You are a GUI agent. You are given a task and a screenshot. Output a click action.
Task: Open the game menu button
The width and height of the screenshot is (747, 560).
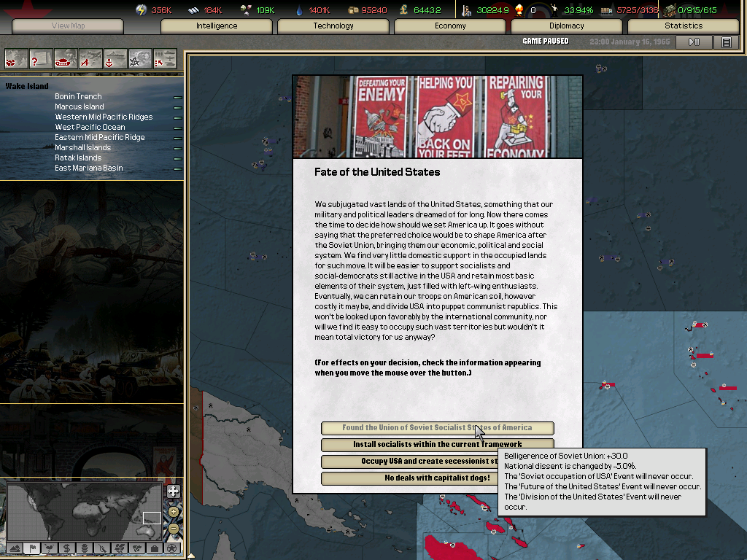pos(726,42)
